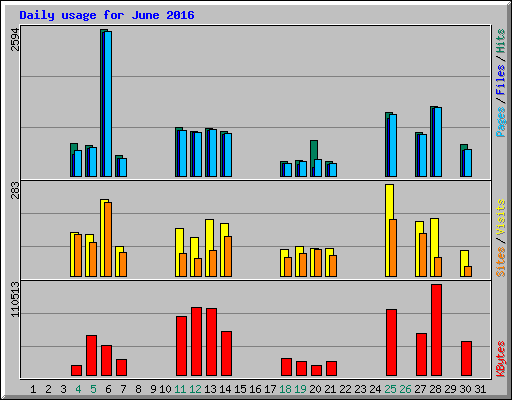Click the day 12 red KBytes bar
Image resolution: width=512 pixels, height=400 pixels.
pos(196,342)
